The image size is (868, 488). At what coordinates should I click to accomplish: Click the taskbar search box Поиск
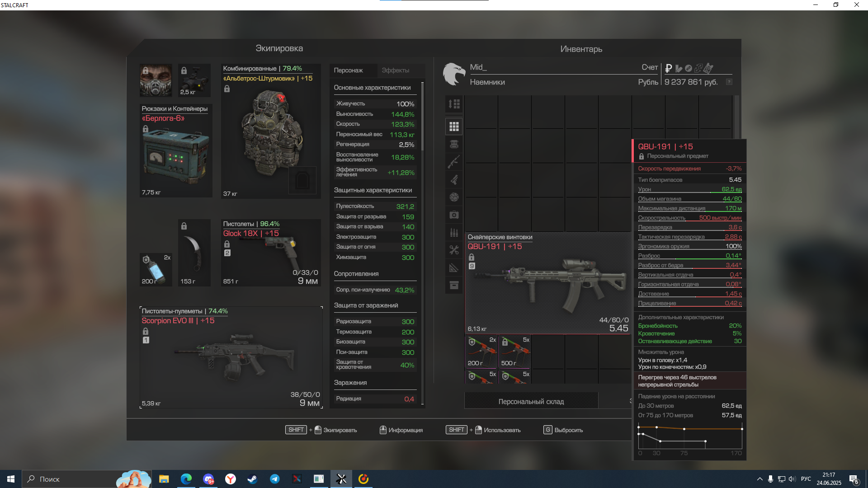point(87,479)
